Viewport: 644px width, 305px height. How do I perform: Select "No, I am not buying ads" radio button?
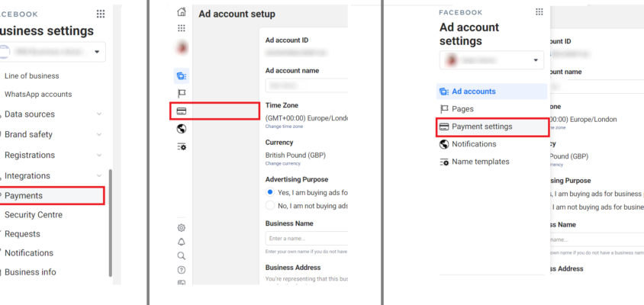270,206
